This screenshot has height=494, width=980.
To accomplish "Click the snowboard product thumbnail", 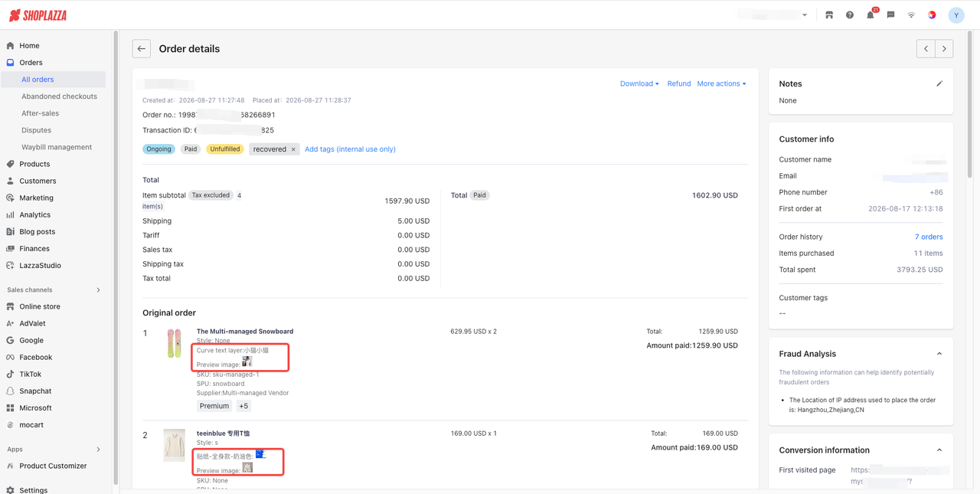I will click(x=175, y=343).
